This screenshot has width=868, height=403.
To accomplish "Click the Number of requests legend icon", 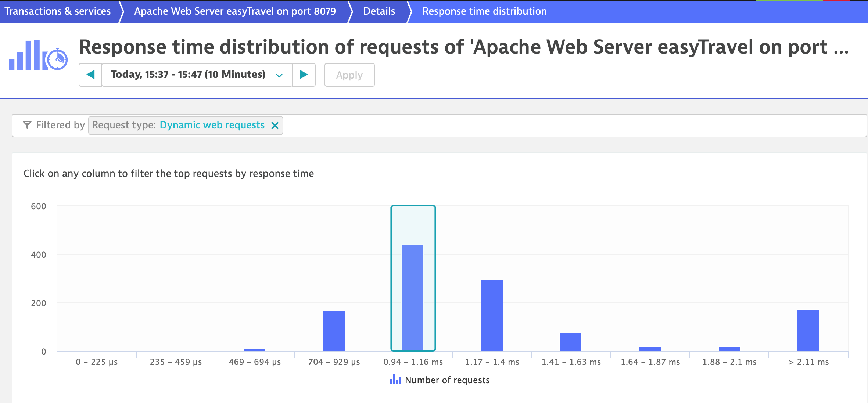I will click(395, 380).
